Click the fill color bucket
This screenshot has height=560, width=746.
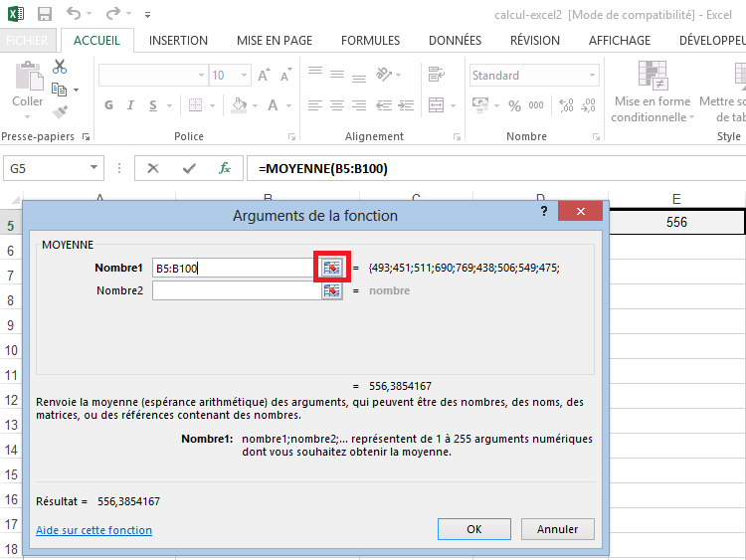click(239, 105)
